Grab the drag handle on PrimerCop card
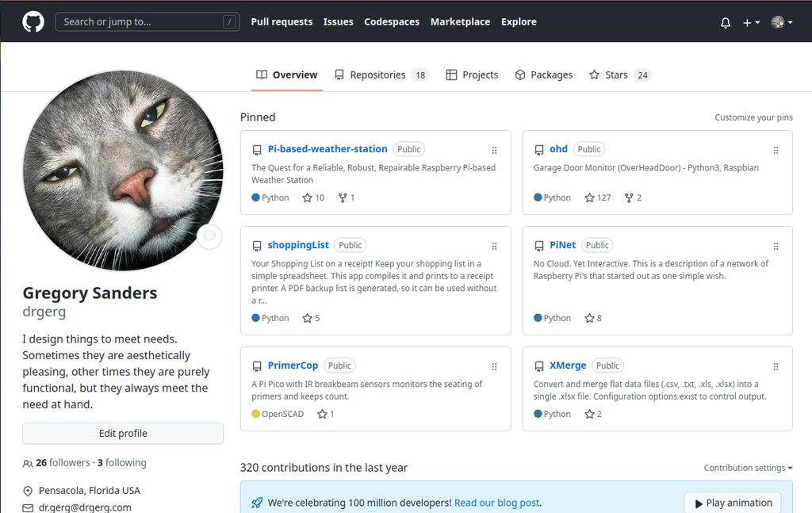This screenshot has height=513, width=812. click(x=494, y=366)
